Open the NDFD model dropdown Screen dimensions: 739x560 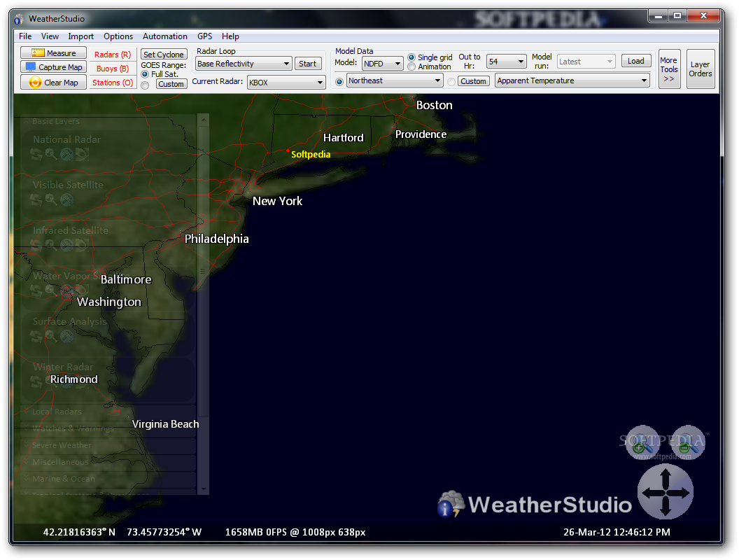[x=382, y=64]
